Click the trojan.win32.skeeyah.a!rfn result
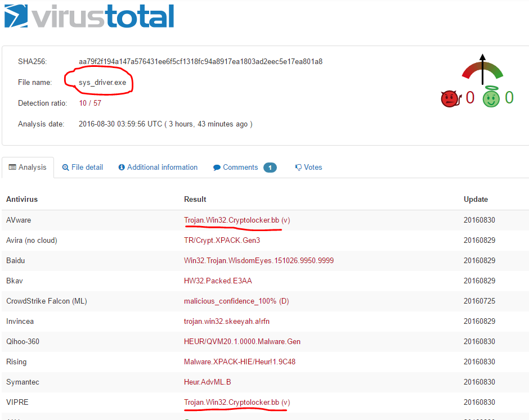The height and width of the screenshot is (420, 529). 227,321
